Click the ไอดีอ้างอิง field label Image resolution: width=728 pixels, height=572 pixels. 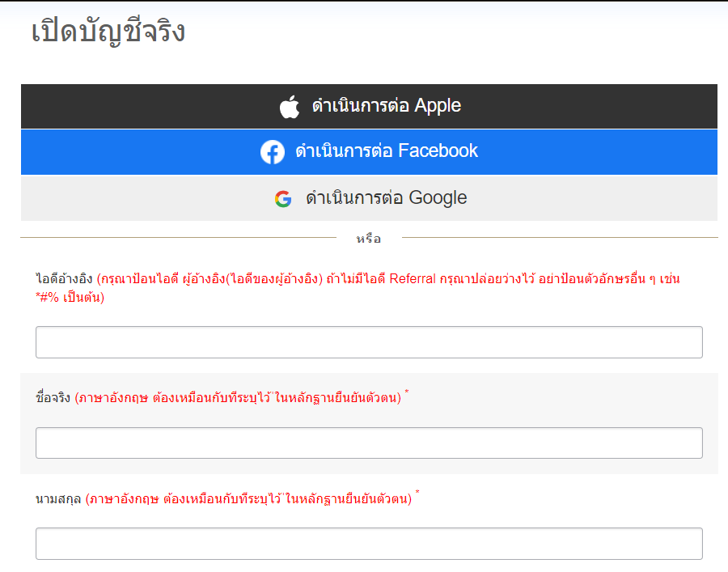click(x=64, y=278)
